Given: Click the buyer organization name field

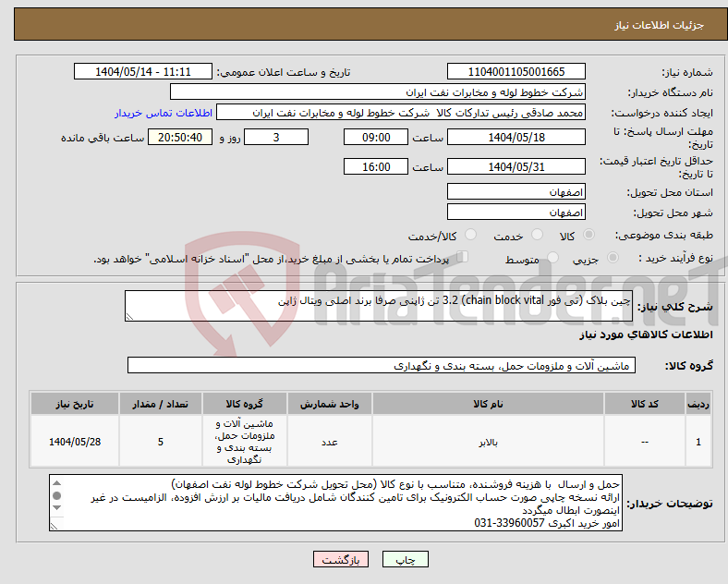Looking at the screenshot, I should 378,91.
